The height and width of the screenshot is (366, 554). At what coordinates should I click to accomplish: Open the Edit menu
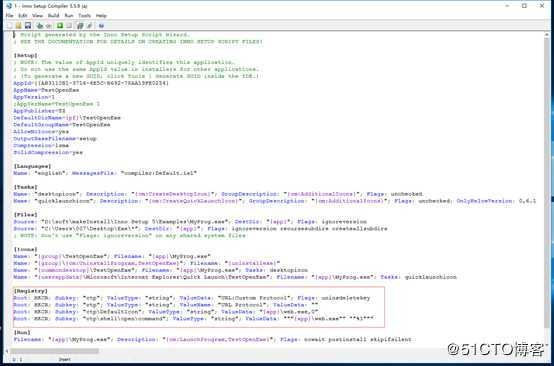(x=23, y=16)
